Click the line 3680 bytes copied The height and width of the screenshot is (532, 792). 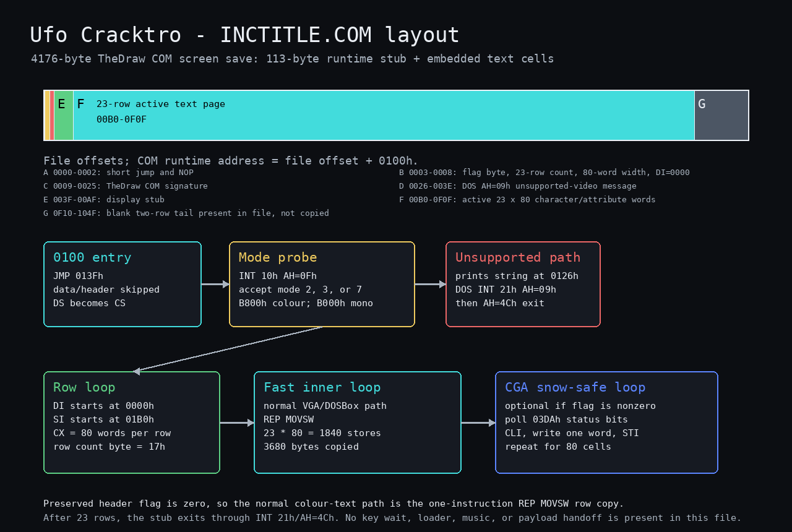coord(311,447)
